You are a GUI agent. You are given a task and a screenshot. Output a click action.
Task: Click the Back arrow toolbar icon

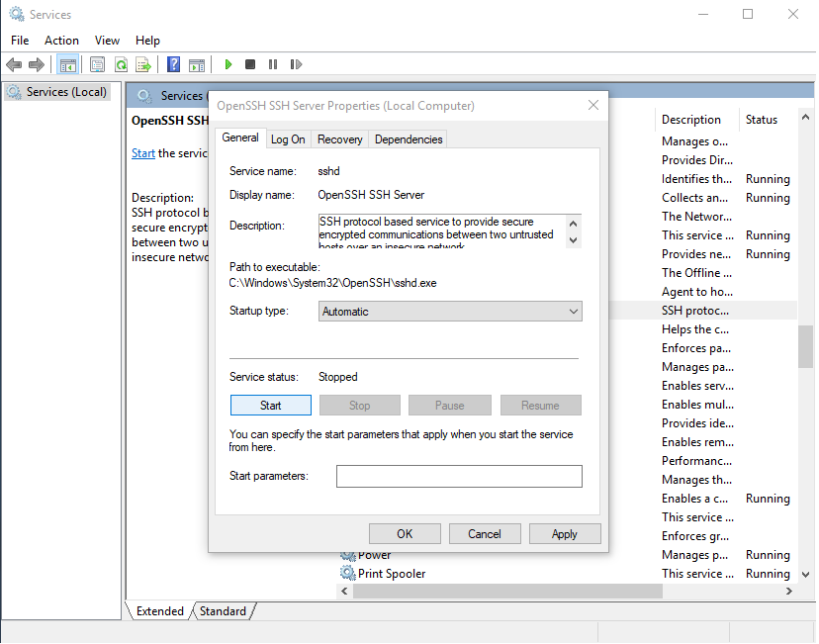pos(14,64)
